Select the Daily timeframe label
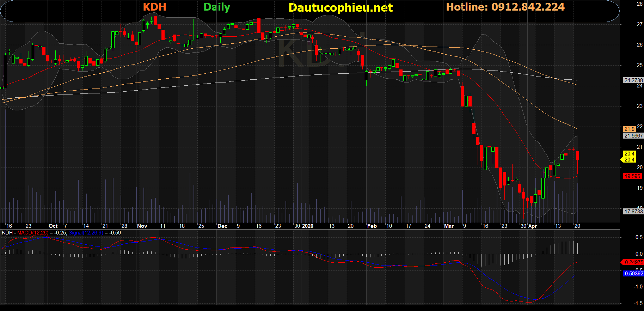Viewport: 644px width, 311px height. (216, 7)
